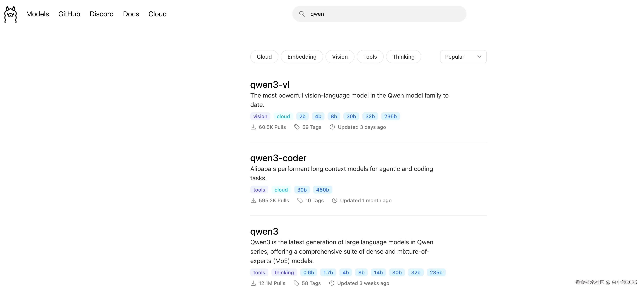
Task: Click download icon beside 595.2K Pulls
Action: point(253,201)
